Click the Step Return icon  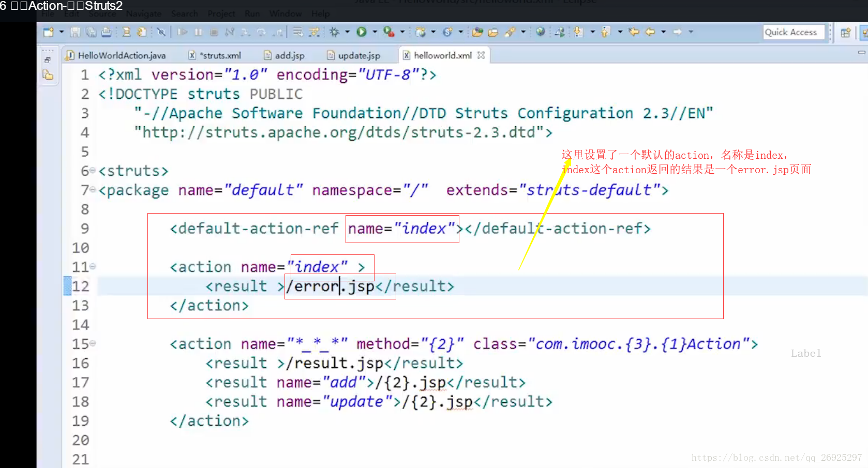[278, 32]
